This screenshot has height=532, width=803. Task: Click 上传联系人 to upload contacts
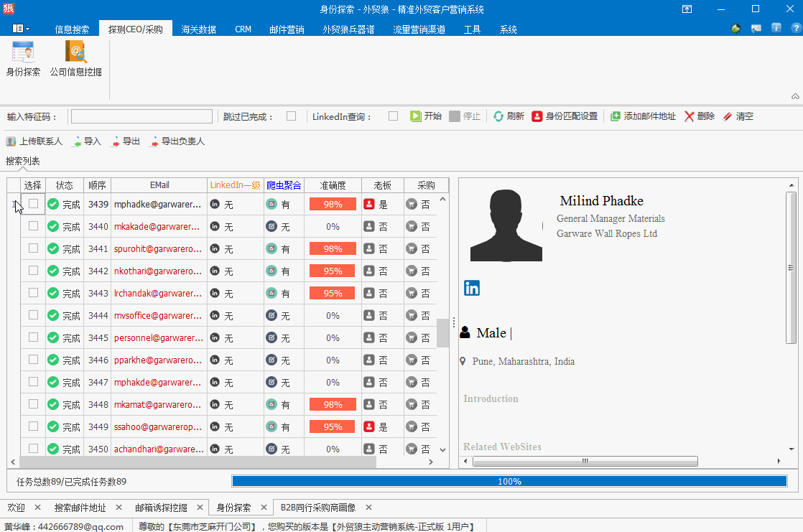pos(34,141)
